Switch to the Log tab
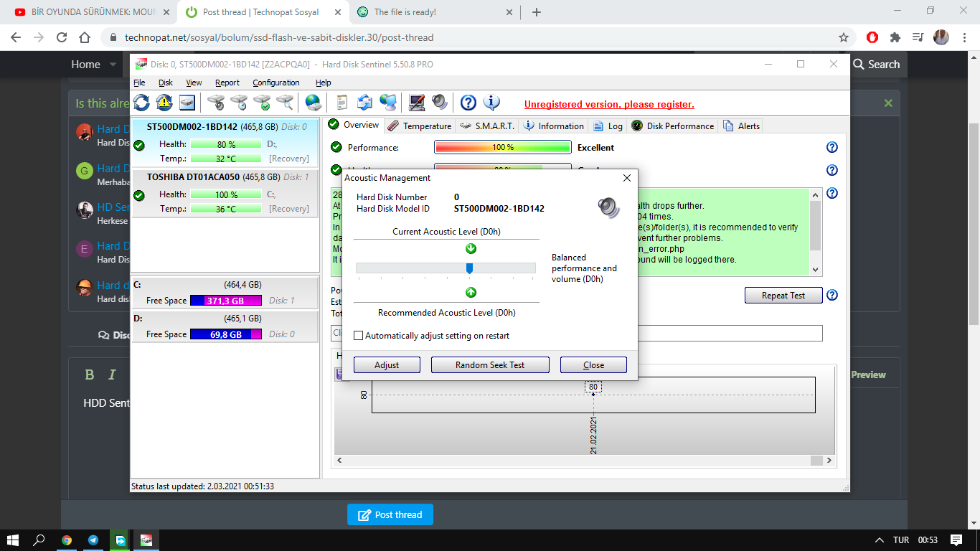 click(x=608, y=126)
